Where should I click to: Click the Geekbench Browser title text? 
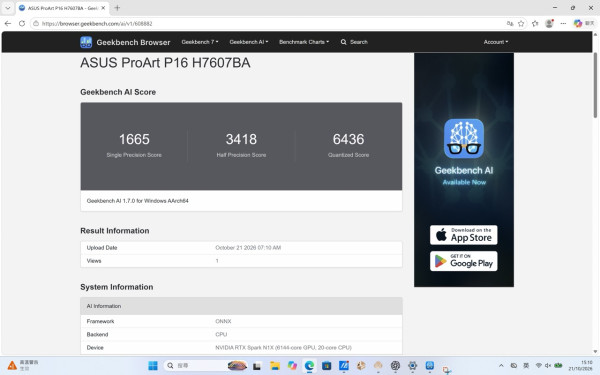click(x=133, y=42)
